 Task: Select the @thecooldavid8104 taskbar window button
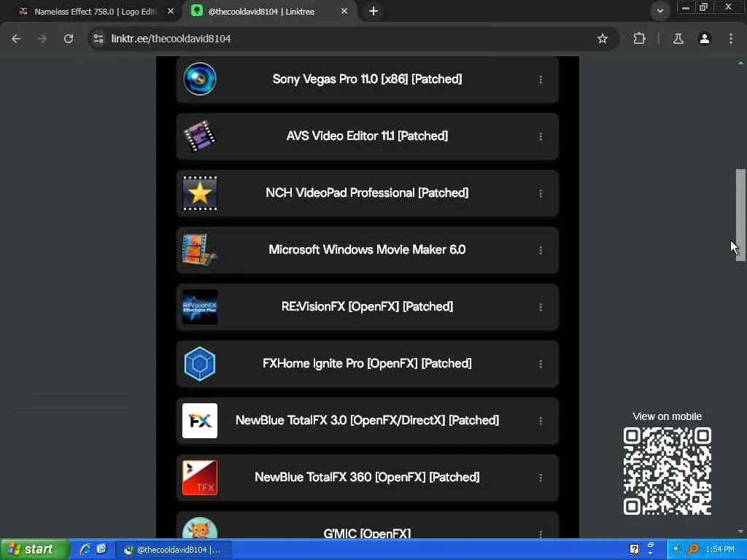tap(174, 550)
